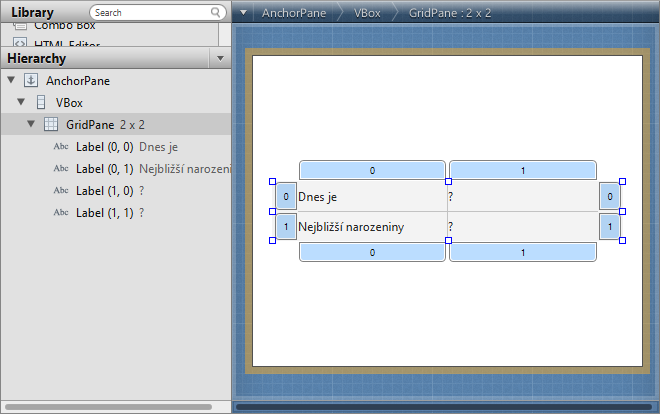Focus the Library search field
660x414 pixels.
(x=157, y=13)
